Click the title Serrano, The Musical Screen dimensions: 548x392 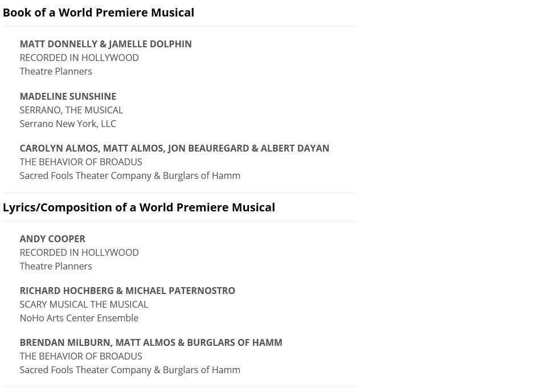(x=71, y=110)
